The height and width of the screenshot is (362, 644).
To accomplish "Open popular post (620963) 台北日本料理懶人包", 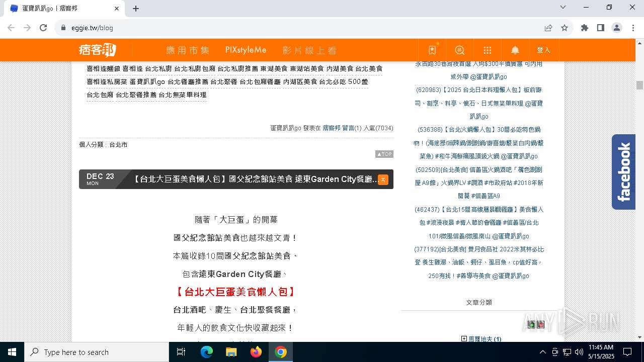I will [x=478, y=103].
